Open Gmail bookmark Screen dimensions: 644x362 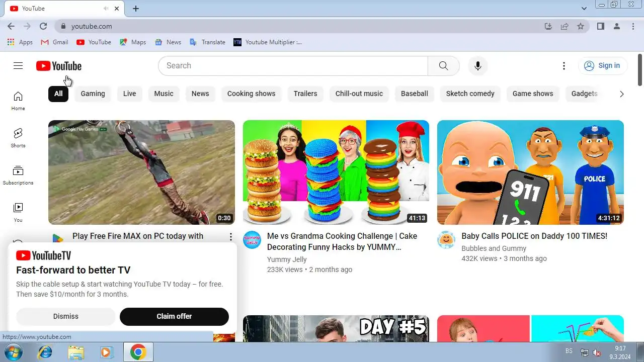click(x=54, y=42)
